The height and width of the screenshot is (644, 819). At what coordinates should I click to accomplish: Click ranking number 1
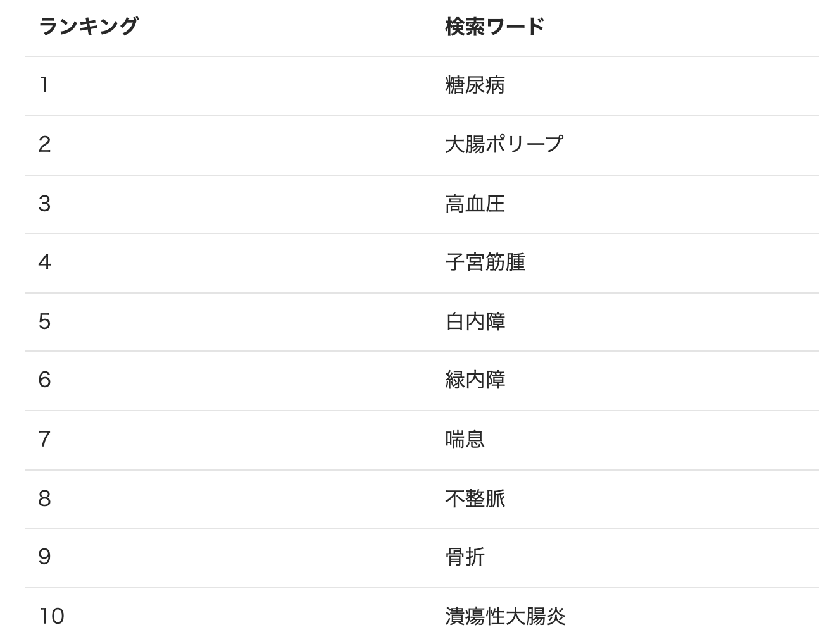point(44,85)
